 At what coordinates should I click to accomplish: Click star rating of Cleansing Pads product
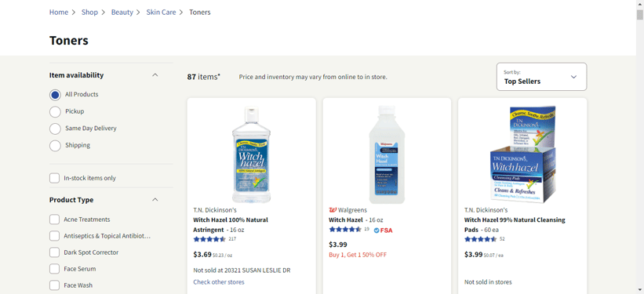coord(481,239)
